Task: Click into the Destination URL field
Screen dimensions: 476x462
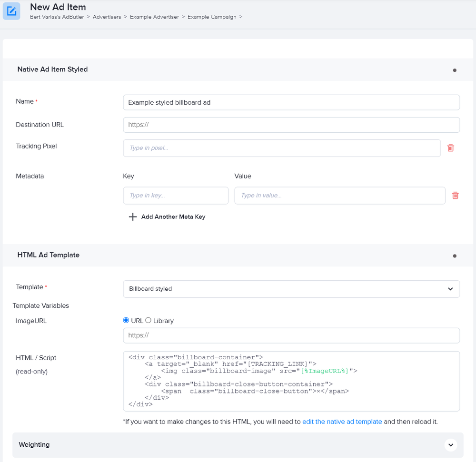Action: coord(291,125)
